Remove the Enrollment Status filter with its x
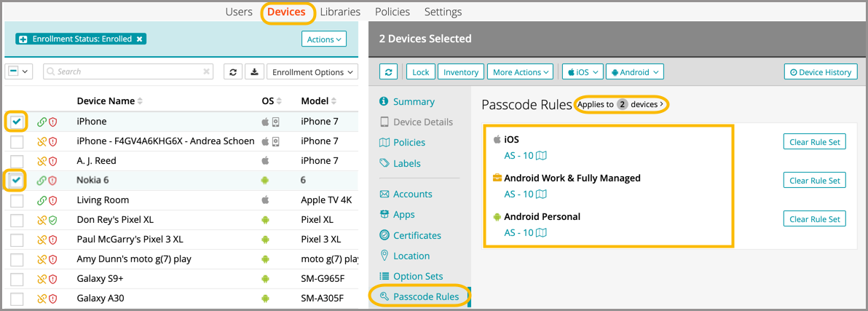Image resolution: width=868 pixels, height=311 pixels. (140, 39)
